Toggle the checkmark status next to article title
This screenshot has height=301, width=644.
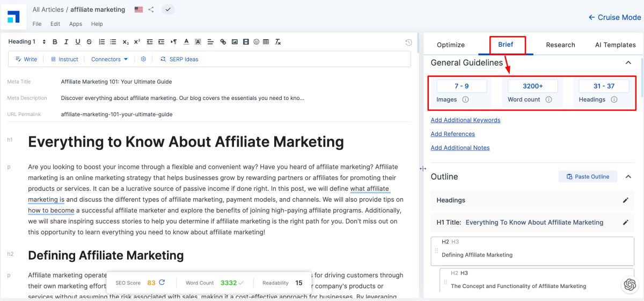(x=167, y=10)
